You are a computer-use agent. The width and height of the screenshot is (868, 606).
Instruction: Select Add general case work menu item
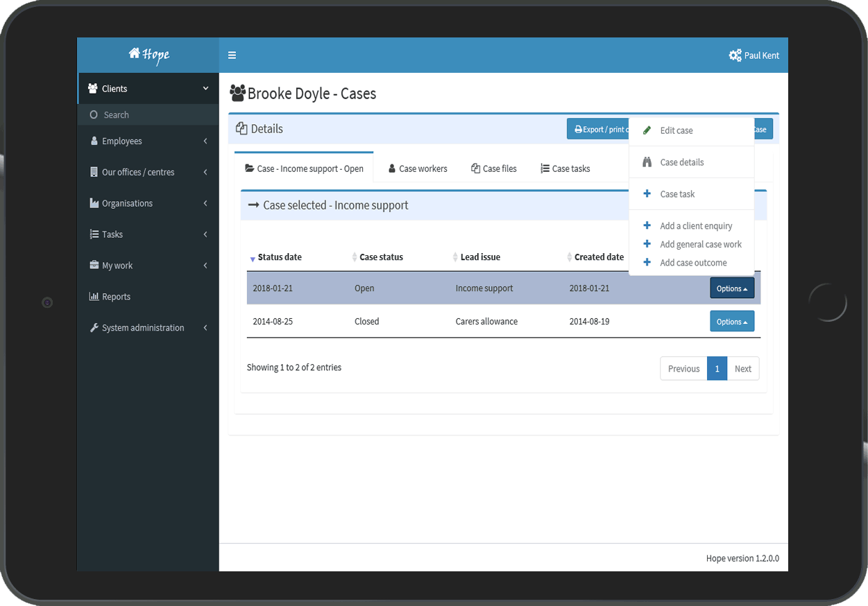tap(700, 245)
